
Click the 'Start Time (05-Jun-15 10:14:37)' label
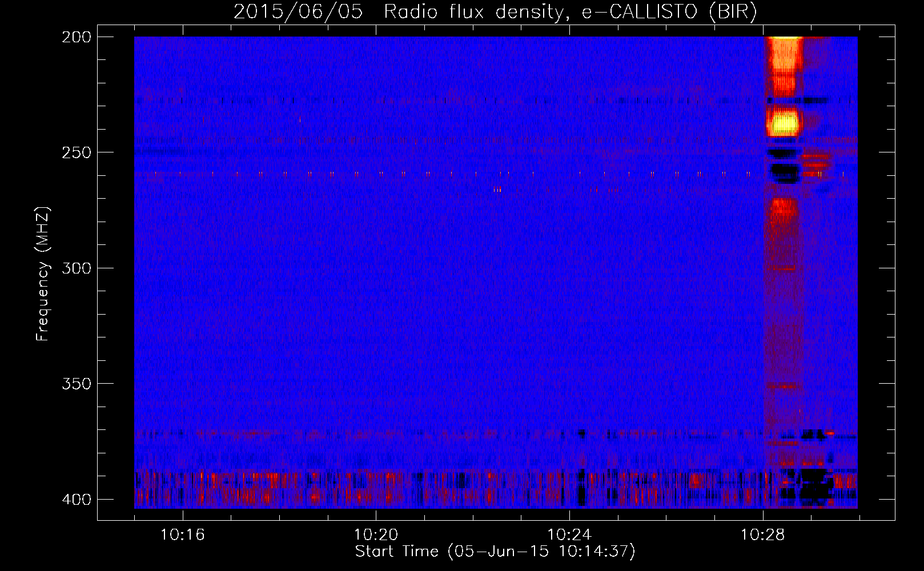(495, 552)
